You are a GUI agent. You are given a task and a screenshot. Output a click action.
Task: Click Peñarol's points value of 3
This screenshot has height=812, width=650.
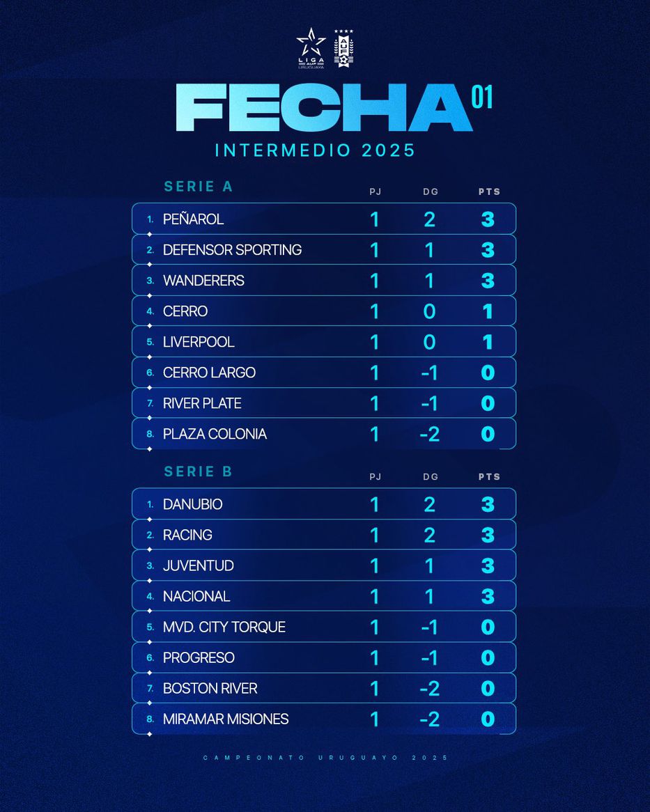coord(488,219)
